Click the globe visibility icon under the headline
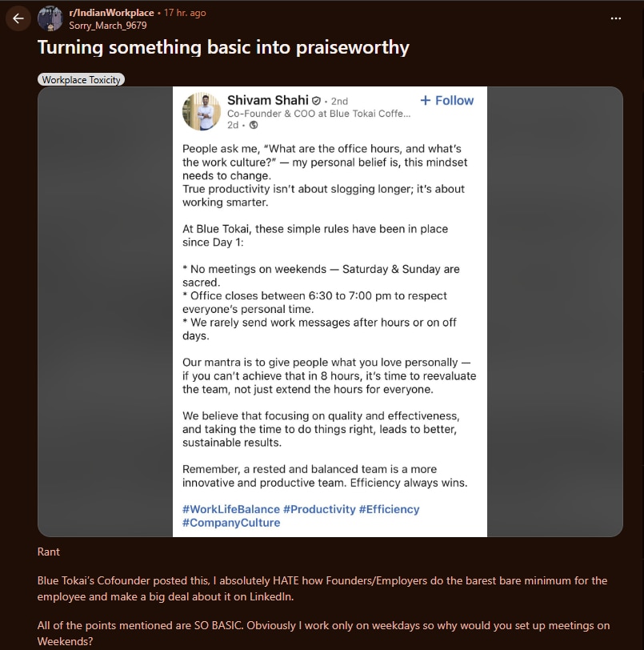 254,125
